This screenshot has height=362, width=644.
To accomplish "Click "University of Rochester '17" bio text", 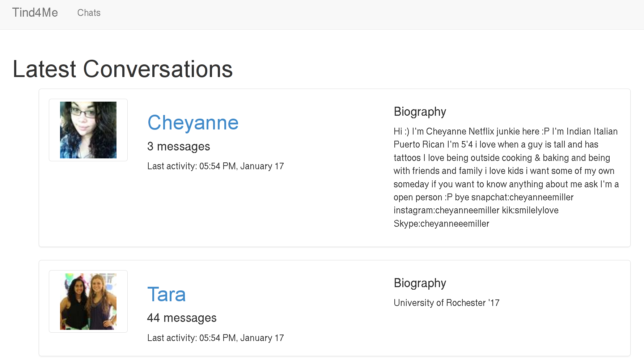I will point(446,303).
